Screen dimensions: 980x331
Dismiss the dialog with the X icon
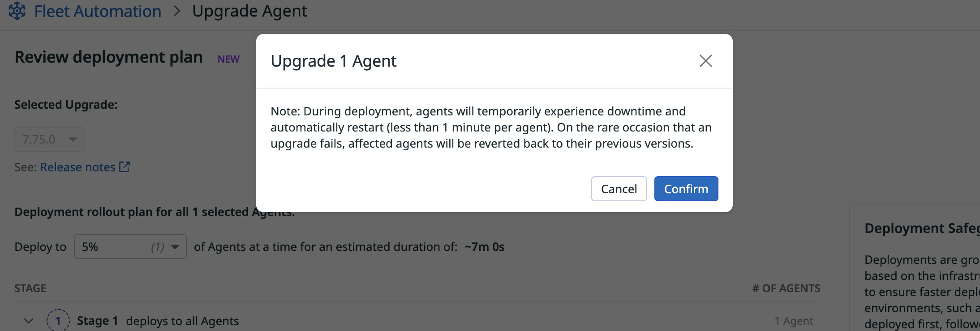[705, 61]
